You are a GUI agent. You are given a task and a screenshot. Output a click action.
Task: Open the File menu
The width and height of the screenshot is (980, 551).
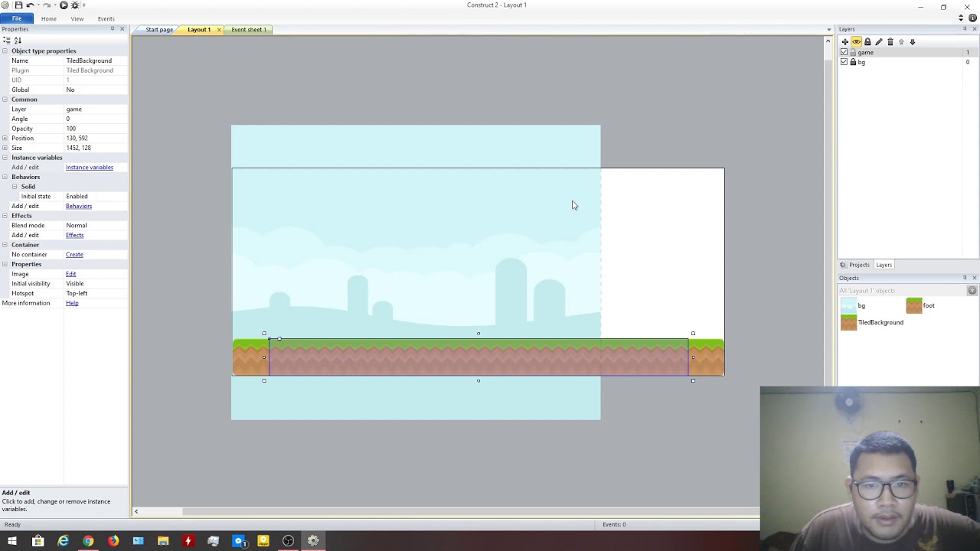(16, 18)
